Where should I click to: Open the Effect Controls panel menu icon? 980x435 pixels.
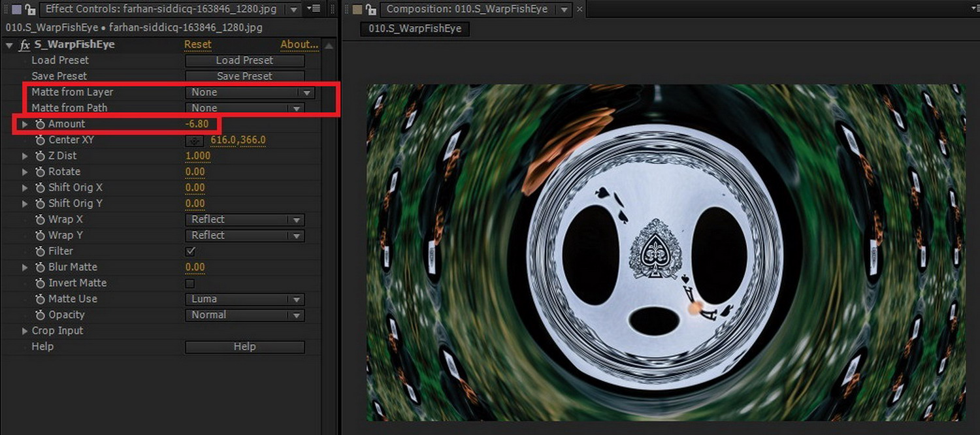click(x=314, y=9)
